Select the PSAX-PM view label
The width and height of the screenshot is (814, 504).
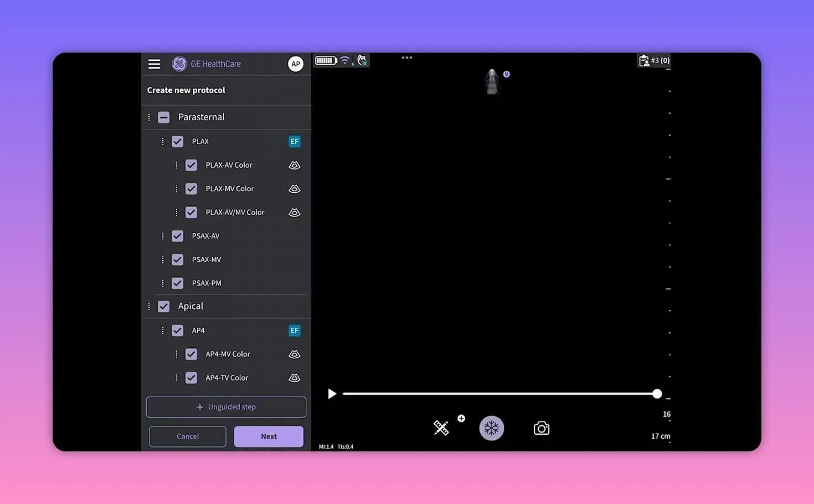click(207, 283)
